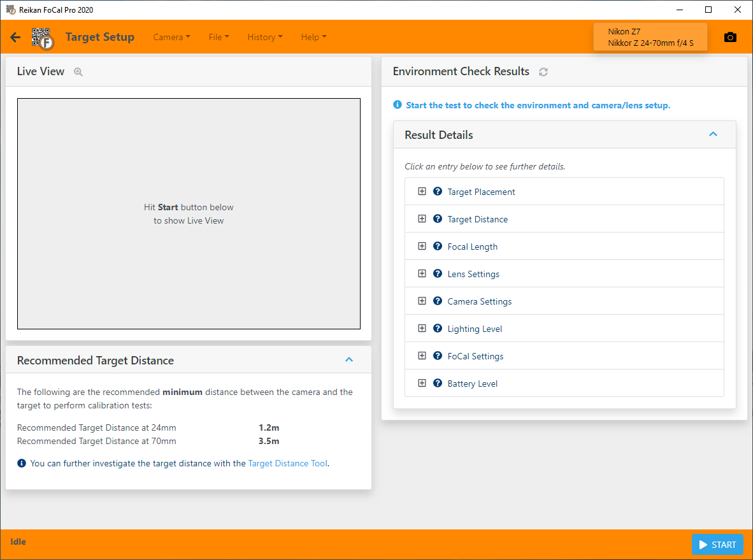Click the Live View preview area
The image size is (753, 560).
[189, 213]
